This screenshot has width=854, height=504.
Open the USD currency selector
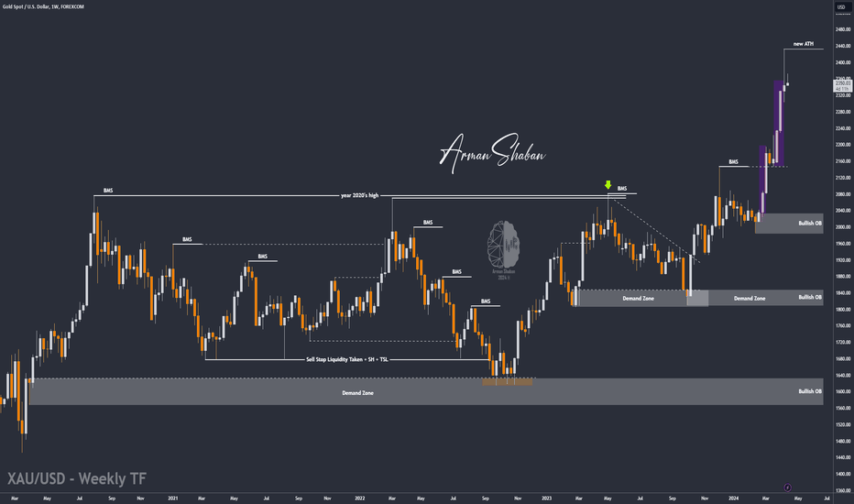841,6
